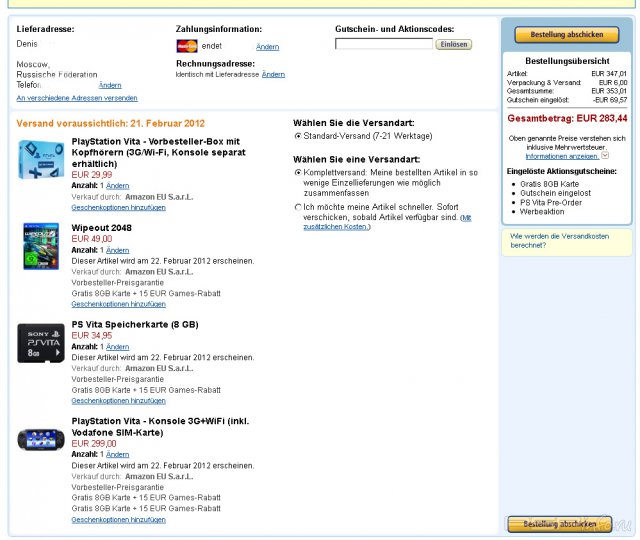
Task: Expand the 'Informationen anzeigen' tax details arrow
Action: tap(605, 156)
